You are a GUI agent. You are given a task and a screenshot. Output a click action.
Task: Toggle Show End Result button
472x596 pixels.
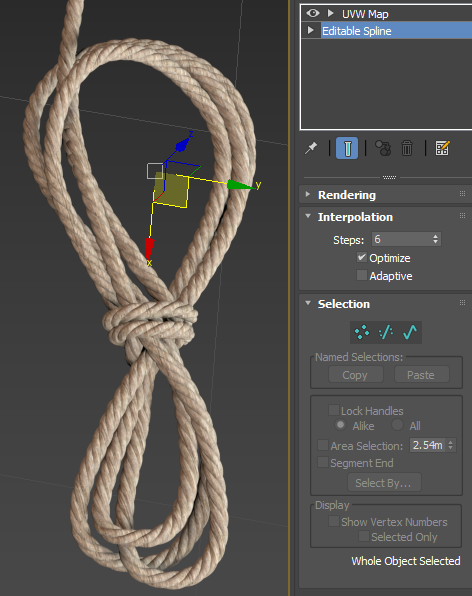[347, 148]
